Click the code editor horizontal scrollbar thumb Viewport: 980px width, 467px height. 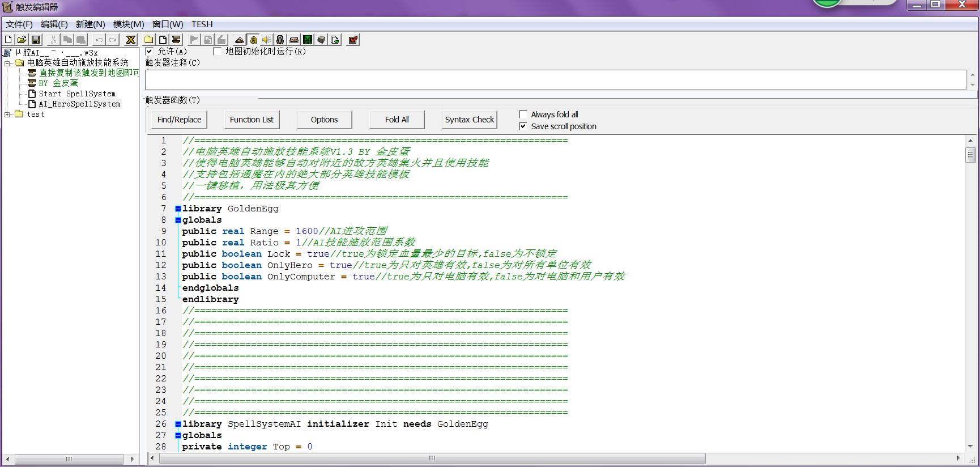[x=432, y=458]
